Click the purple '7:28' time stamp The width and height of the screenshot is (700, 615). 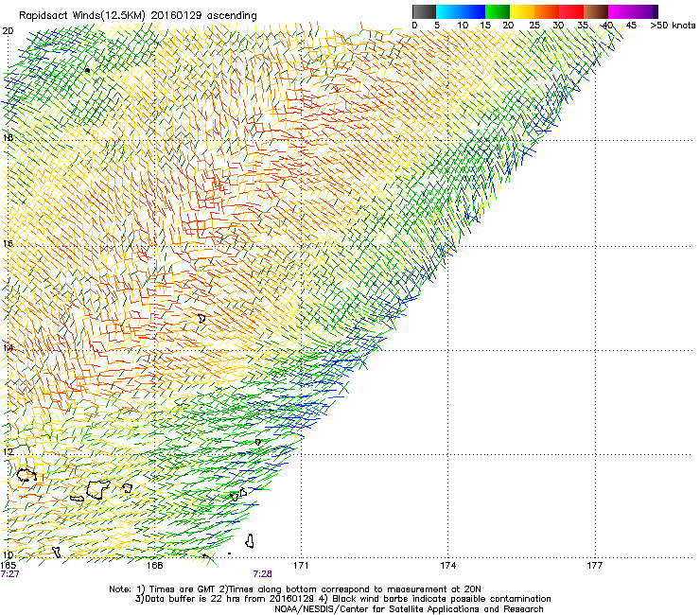pos(263,574)
